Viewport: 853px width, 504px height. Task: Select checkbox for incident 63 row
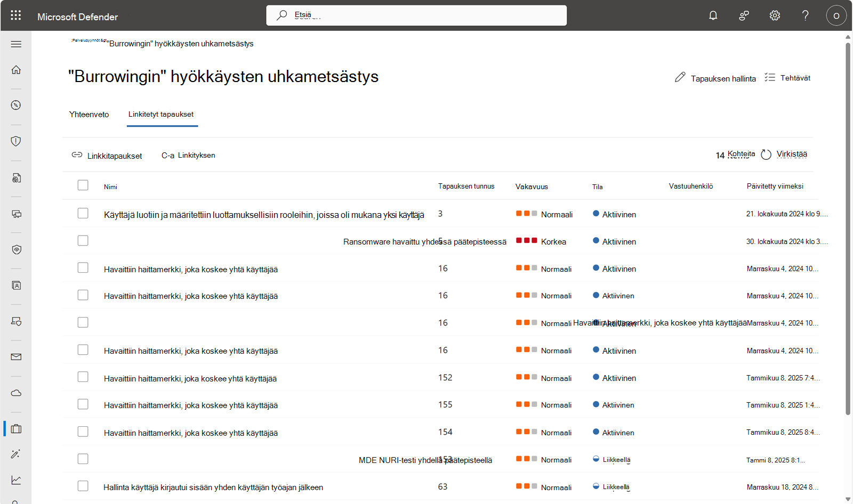pyautogui.click(x=83, y=486)
